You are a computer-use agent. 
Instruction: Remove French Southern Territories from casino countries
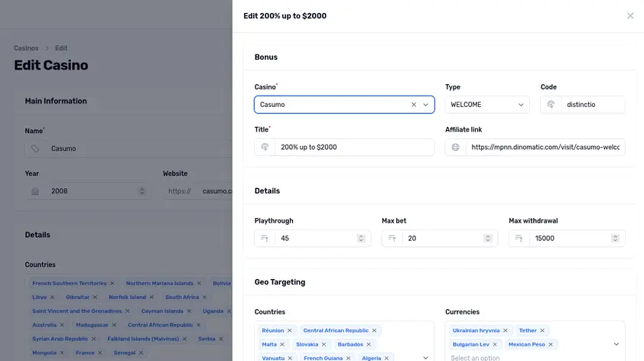point(112,284)
